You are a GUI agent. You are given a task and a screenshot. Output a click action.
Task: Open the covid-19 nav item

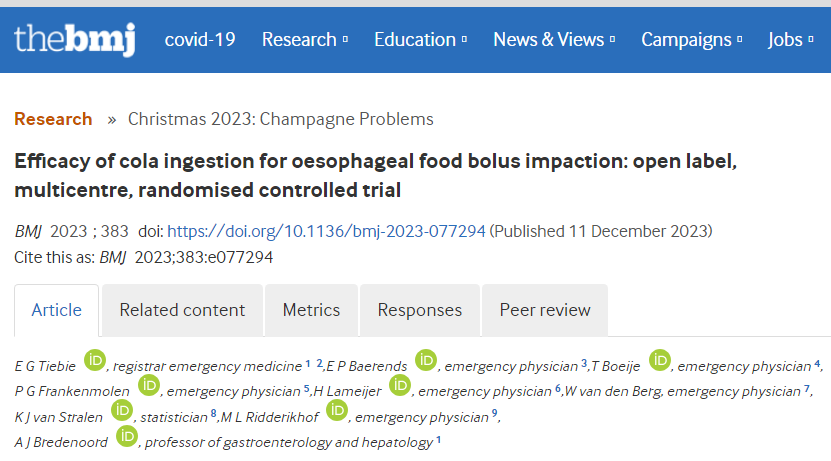[200, 40]
